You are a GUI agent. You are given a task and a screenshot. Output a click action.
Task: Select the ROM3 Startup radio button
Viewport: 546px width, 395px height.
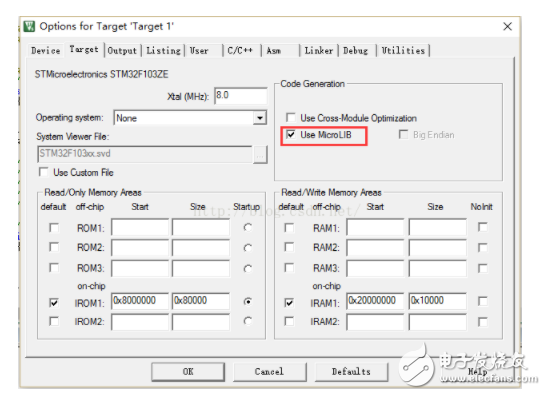[248, 269]
